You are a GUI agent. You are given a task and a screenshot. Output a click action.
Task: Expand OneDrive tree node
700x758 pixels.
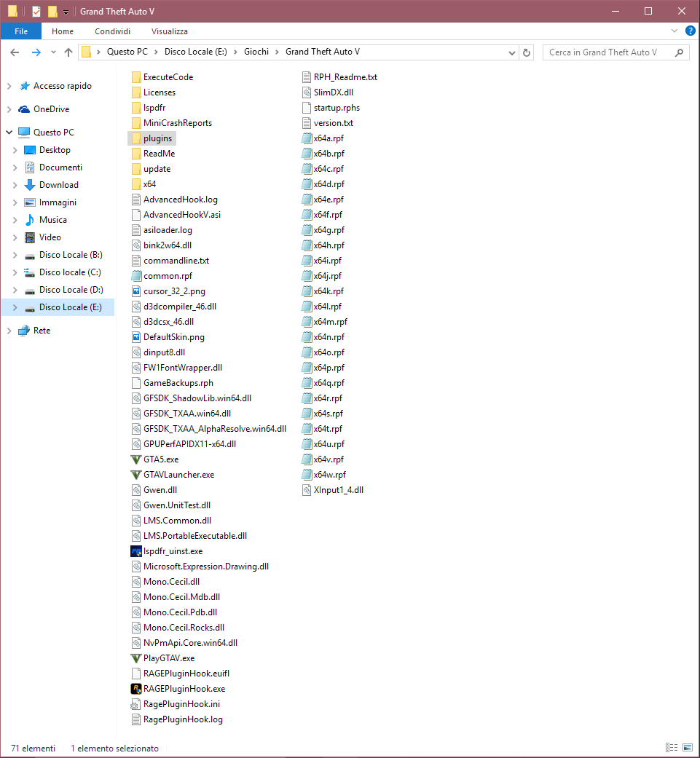pos(9,109)
